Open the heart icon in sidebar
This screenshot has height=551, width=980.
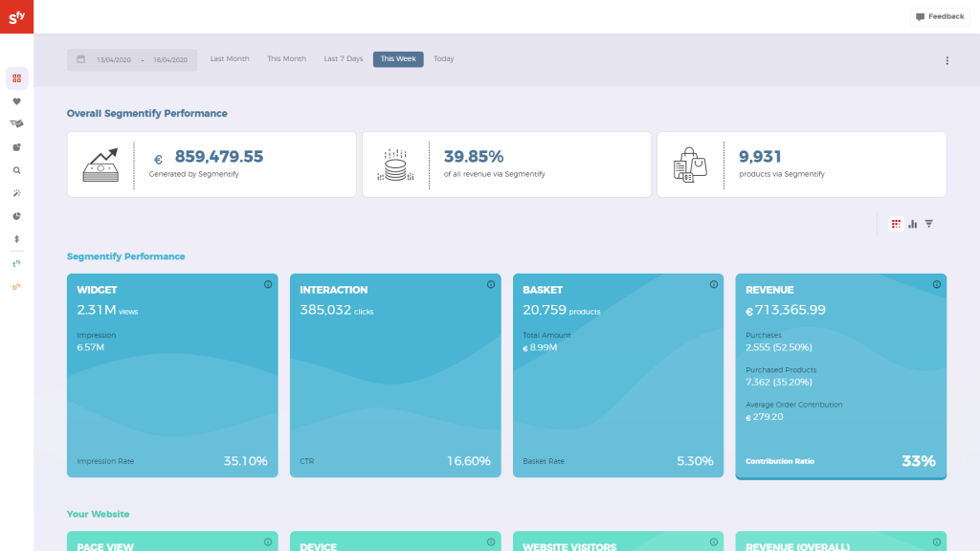tap(17, 101)
